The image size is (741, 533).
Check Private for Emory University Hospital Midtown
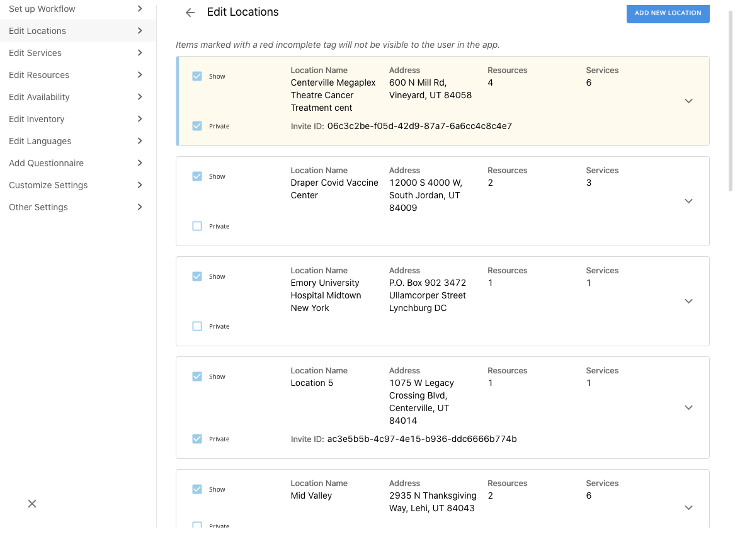(x=197, y=326)
